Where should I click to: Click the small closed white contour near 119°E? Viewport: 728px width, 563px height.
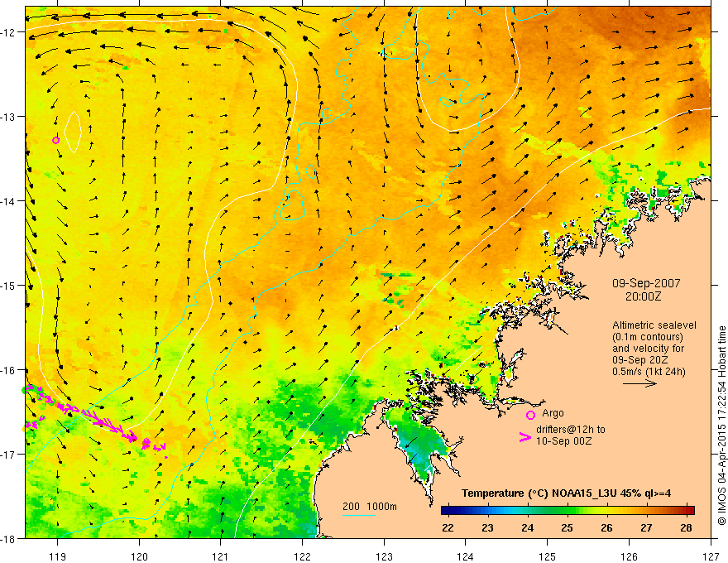73,132
